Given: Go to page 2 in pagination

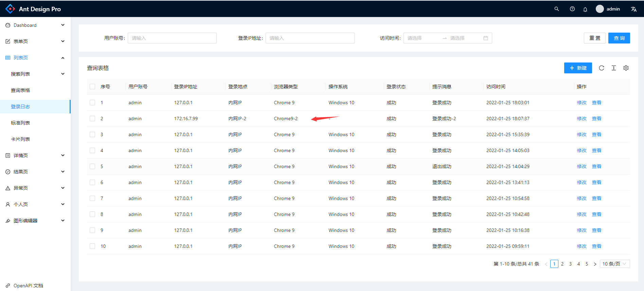Looking at the screenshot, I should pyautogui.click(x=562, y=264).
